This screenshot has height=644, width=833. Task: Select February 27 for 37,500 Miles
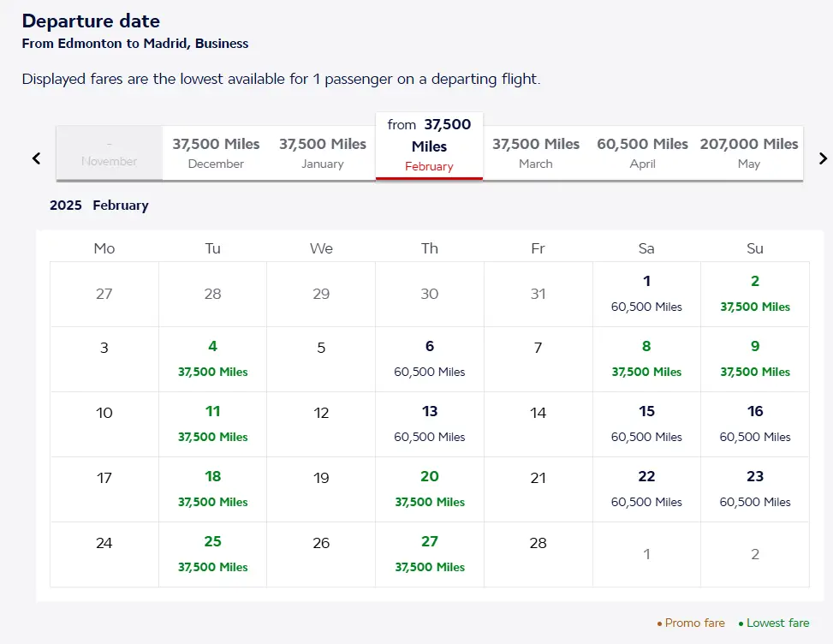tap(430, 554)
